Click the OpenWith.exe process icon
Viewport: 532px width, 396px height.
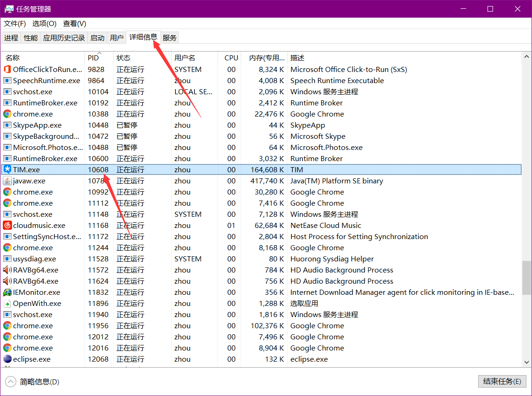tap(7, 304)
